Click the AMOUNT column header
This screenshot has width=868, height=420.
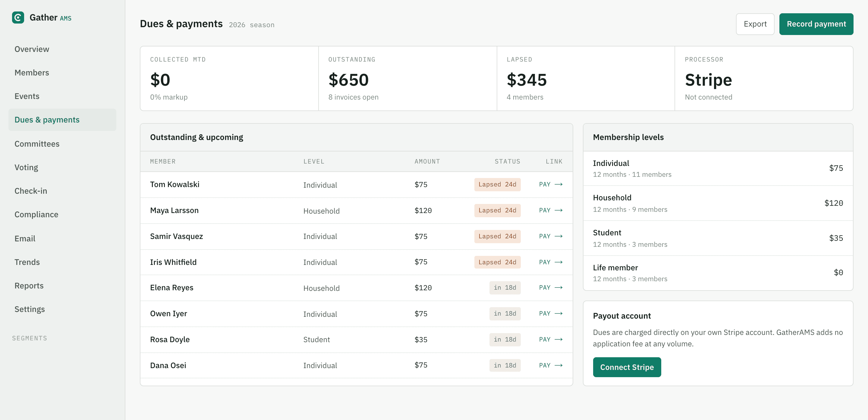[427, 162]
